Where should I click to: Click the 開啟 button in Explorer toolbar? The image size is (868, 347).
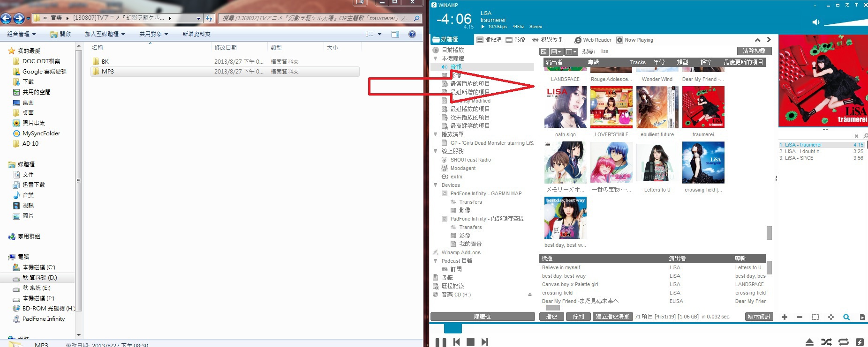click(60, 34)
